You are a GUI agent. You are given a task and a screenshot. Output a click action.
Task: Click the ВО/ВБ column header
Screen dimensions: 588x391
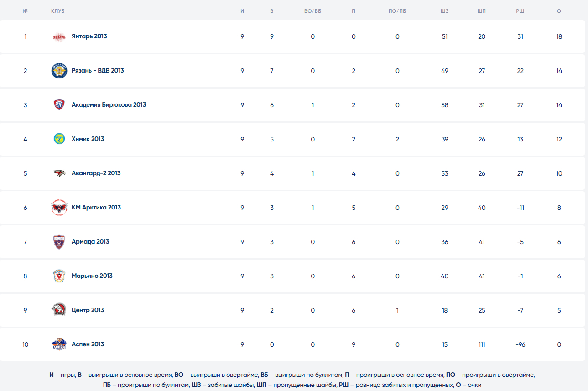[312, 11]
